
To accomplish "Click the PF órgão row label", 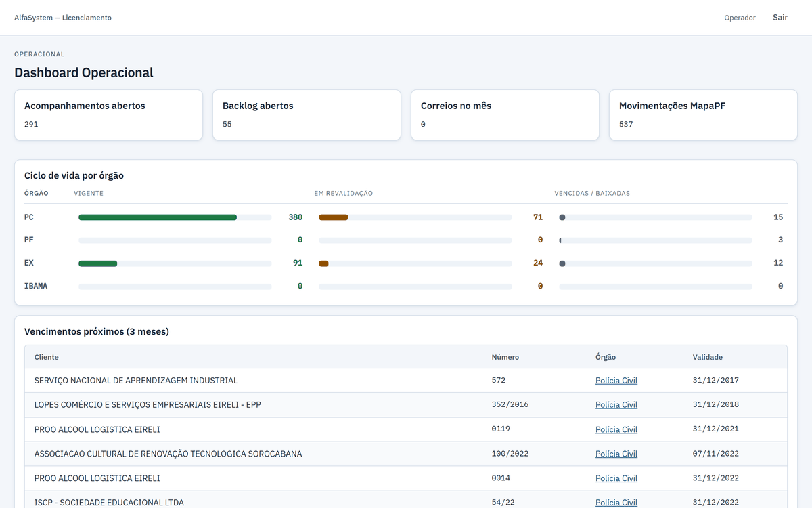I will tap(29, 240).
